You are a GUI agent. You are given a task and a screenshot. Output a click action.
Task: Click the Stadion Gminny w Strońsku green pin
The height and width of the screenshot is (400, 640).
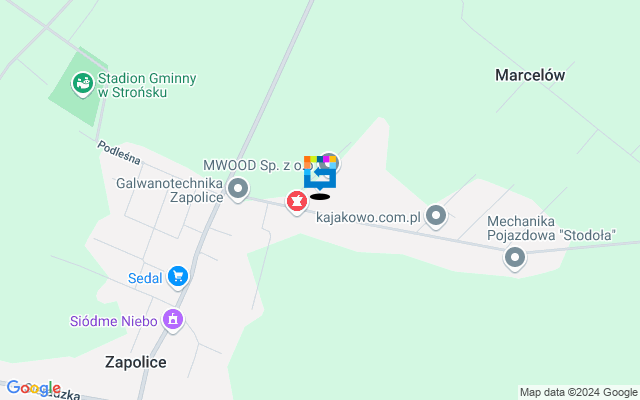pos(83,84)
